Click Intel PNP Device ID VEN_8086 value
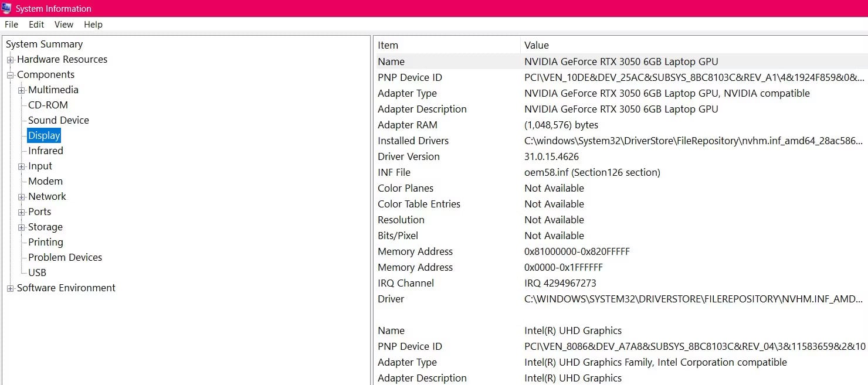The height and width of the screenshot is (385, 868). click(695, 346)
